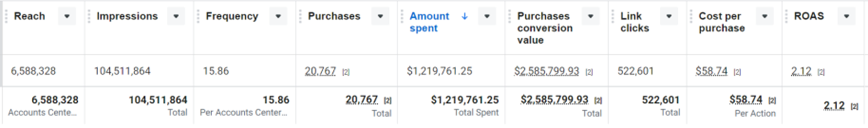Viewport: 868px width, 128px height.
Task: Open the Impressions column dropdown menu
Action: pyautogui.click(x=176, y=16)
